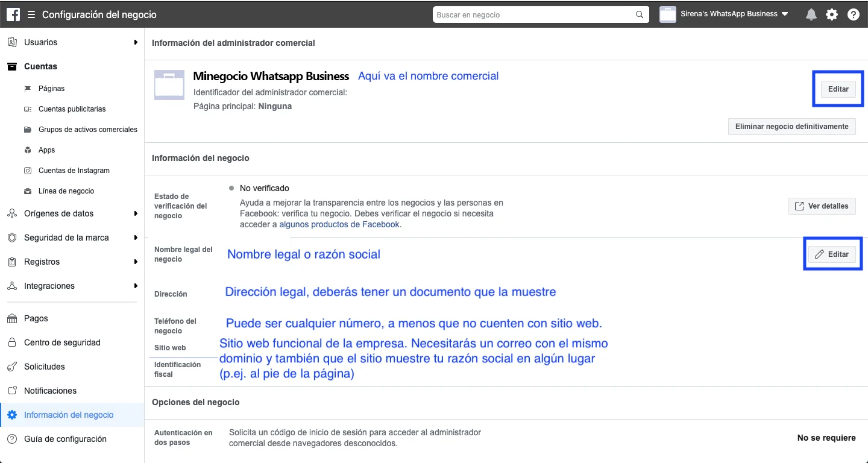Click the Autenticación en dos pasos label

click(184, 438)
